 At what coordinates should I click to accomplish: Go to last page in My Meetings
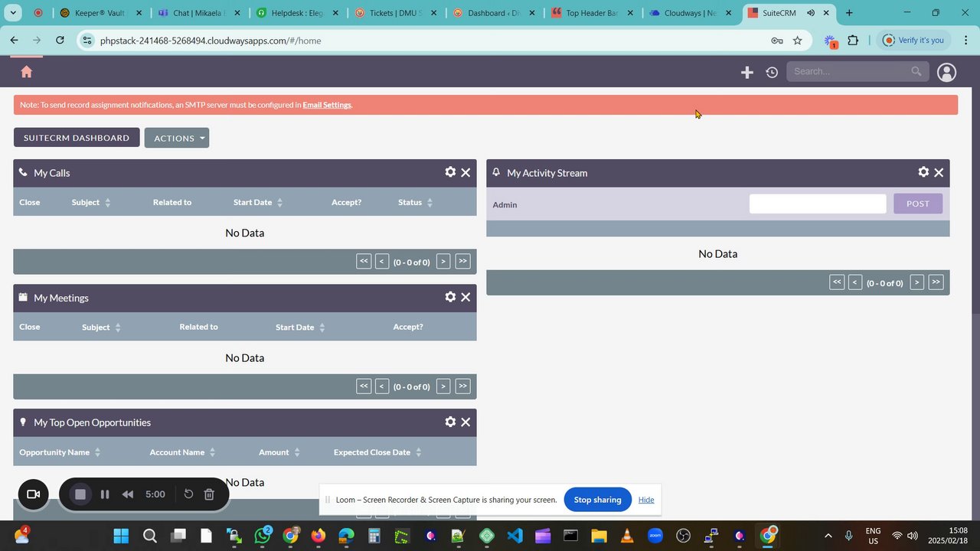[x=462, y=386]
